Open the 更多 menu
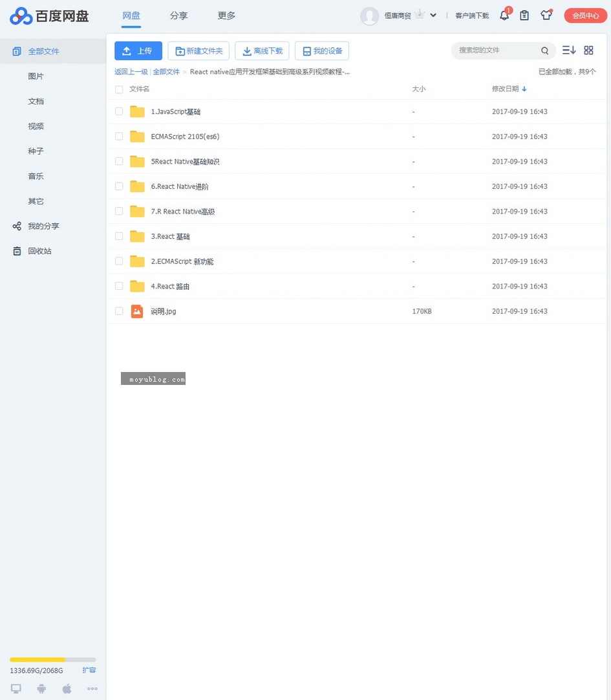This screenshot has width=611, height=700. click(226, 15)
